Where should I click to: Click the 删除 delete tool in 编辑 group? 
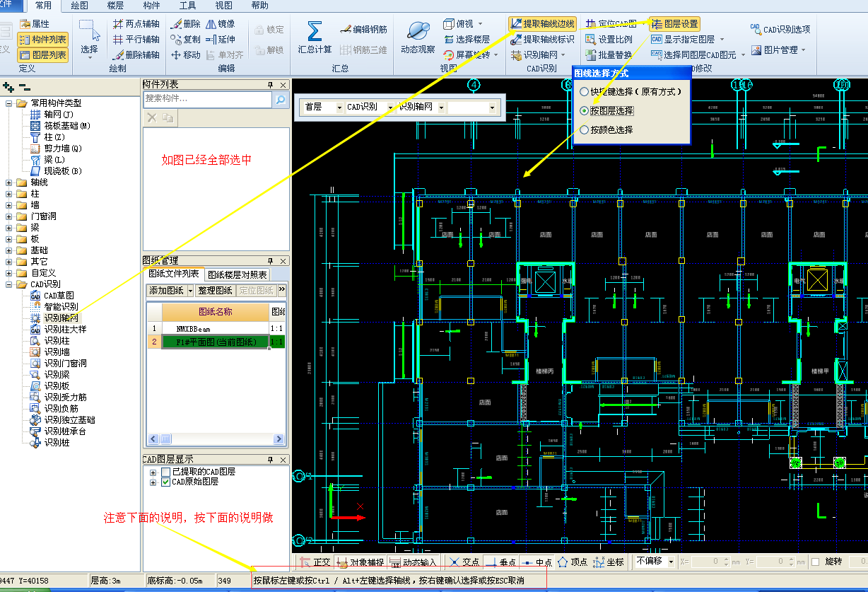pyautogui.click(x=185, y=24)
